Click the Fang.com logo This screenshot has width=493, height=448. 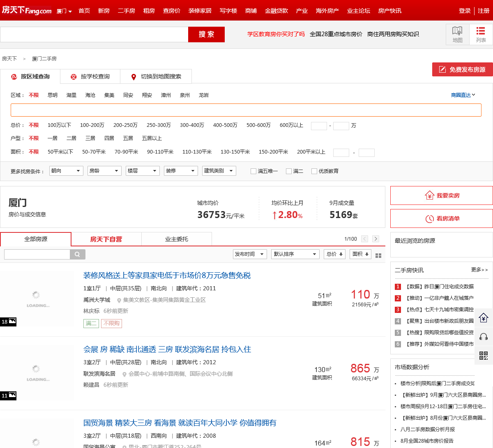(x=27, y=10)
